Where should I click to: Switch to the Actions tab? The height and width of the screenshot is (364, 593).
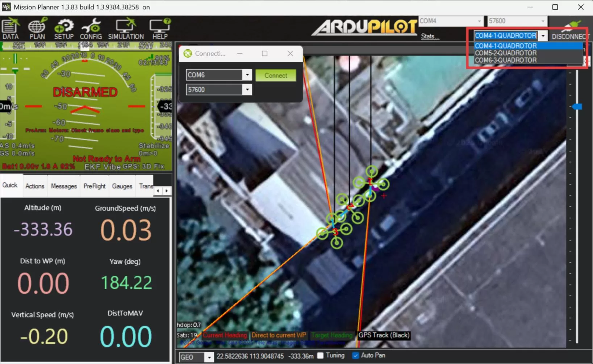pos(35,186)
